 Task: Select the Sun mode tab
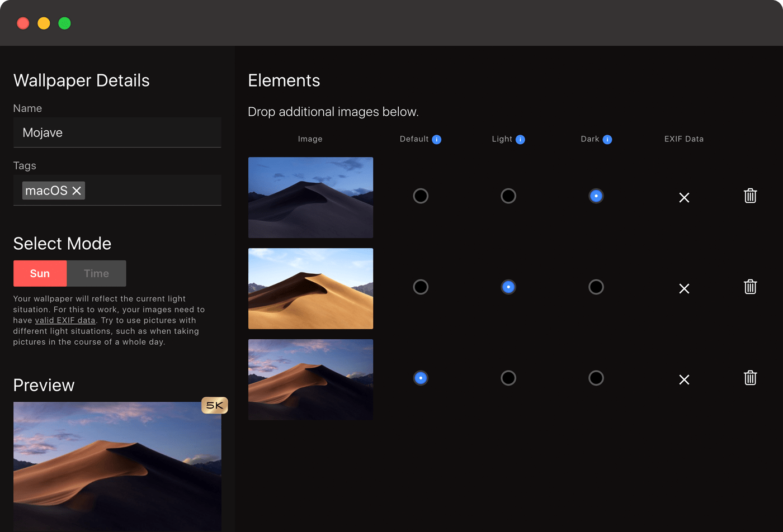tap(40, 274)
